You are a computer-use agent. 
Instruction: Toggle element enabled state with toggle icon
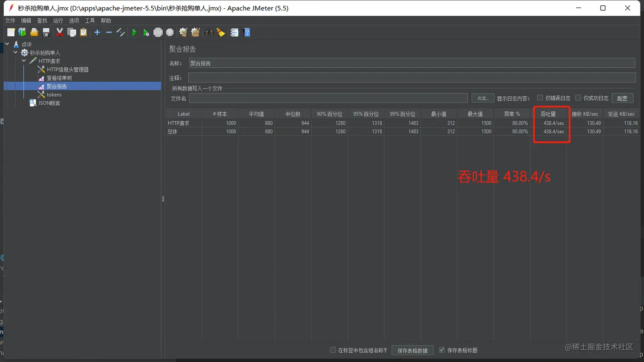[x=121, y=32]
